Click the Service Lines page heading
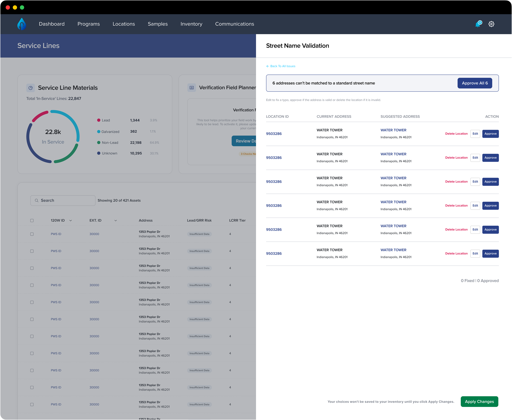This screenshot has width=512, height=420. [x=39, y=45]
